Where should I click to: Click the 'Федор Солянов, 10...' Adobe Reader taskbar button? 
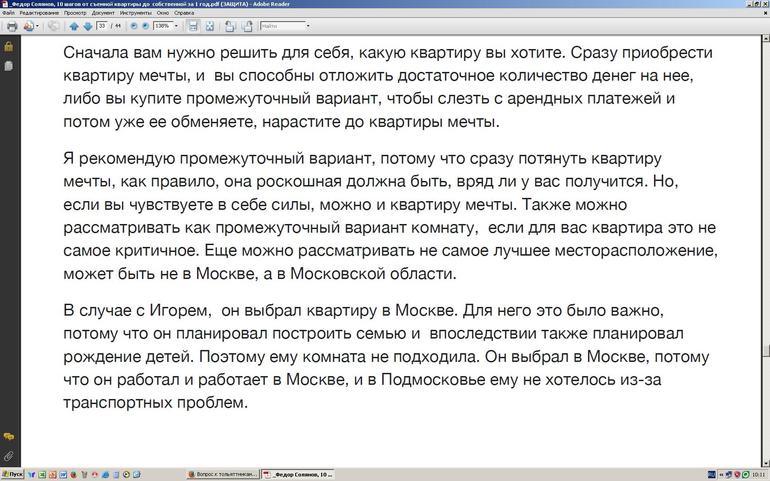pyautogui.click(x=297, y=475)
